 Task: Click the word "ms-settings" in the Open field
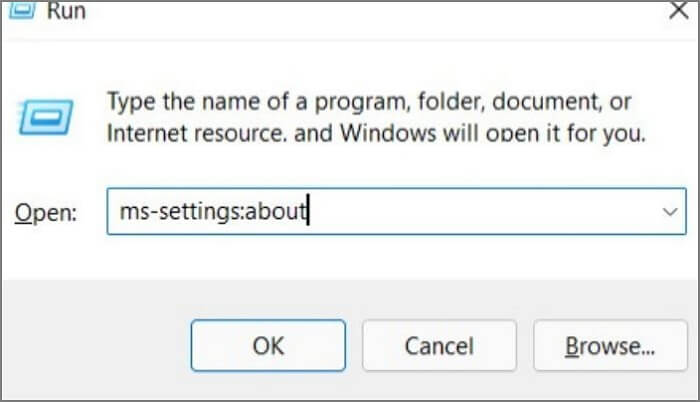coord(163,213)
